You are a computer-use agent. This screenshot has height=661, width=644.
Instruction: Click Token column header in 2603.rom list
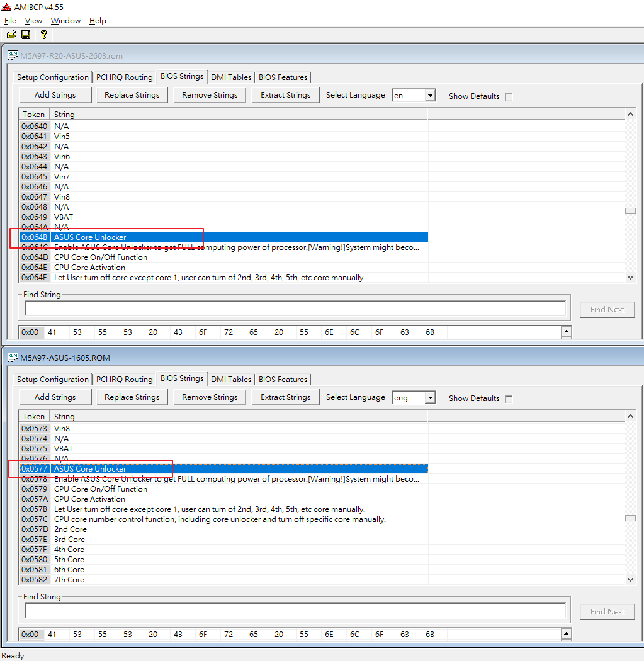click(34, 114)
